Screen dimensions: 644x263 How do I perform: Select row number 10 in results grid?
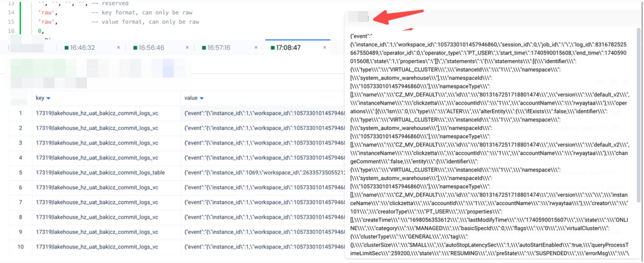click(20, 247)
